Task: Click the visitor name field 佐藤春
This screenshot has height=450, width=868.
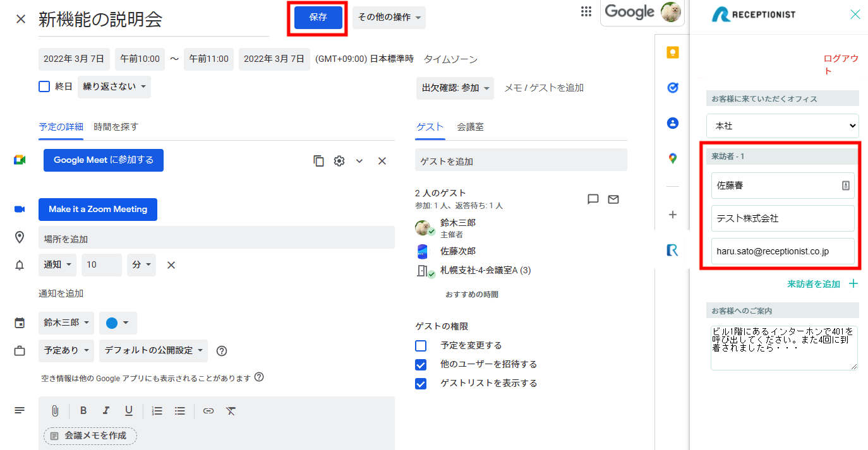Action: pos(783,186)
